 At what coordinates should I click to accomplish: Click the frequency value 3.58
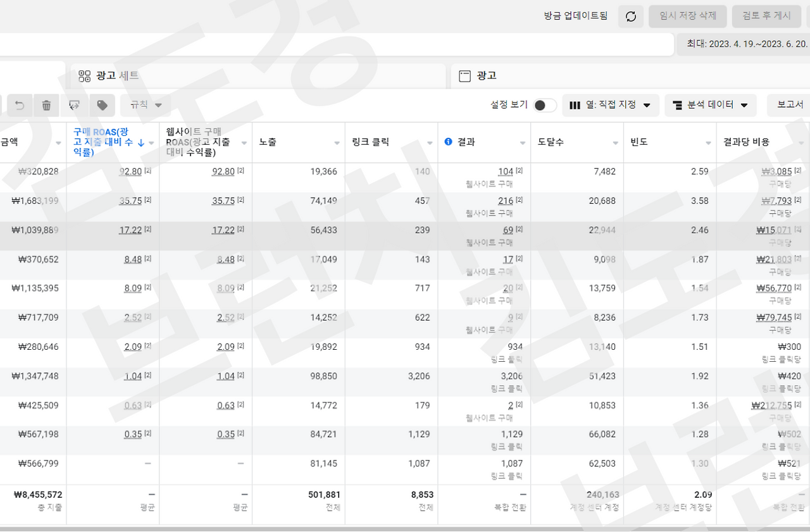pos(700,201)
